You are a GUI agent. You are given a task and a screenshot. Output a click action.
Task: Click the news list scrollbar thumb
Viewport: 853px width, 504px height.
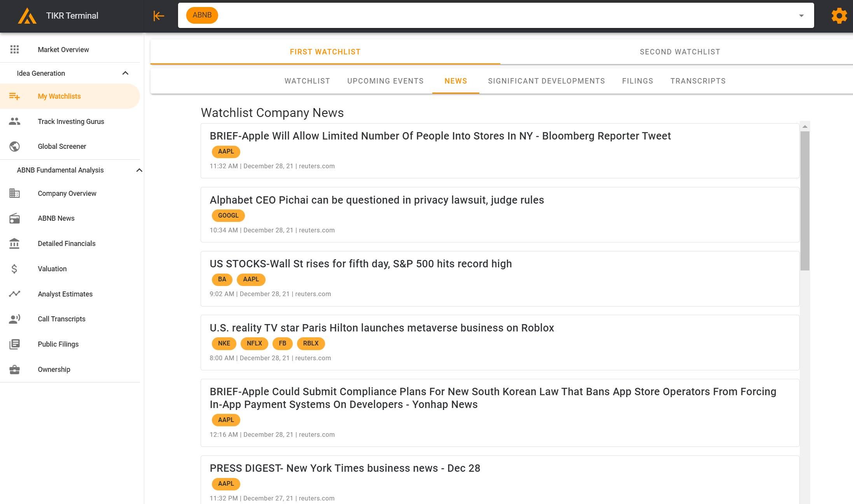(x=805, y=201)
